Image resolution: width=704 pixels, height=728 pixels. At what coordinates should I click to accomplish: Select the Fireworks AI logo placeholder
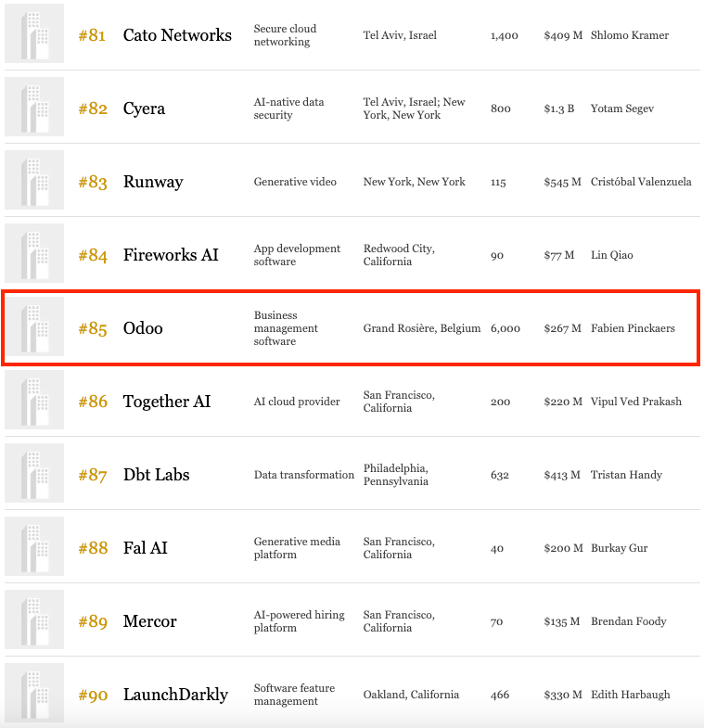pos(34,253)
